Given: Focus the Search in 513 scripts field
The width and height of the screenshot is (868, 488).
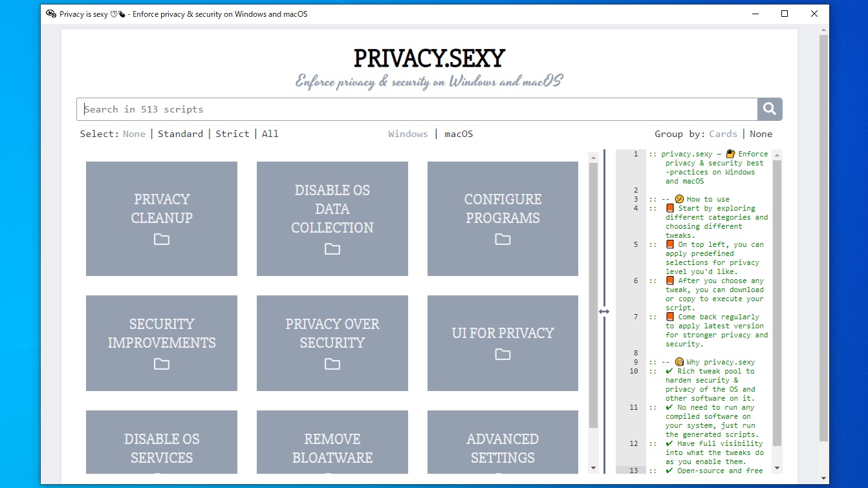Looking at the screenshot, I should 417,109.
